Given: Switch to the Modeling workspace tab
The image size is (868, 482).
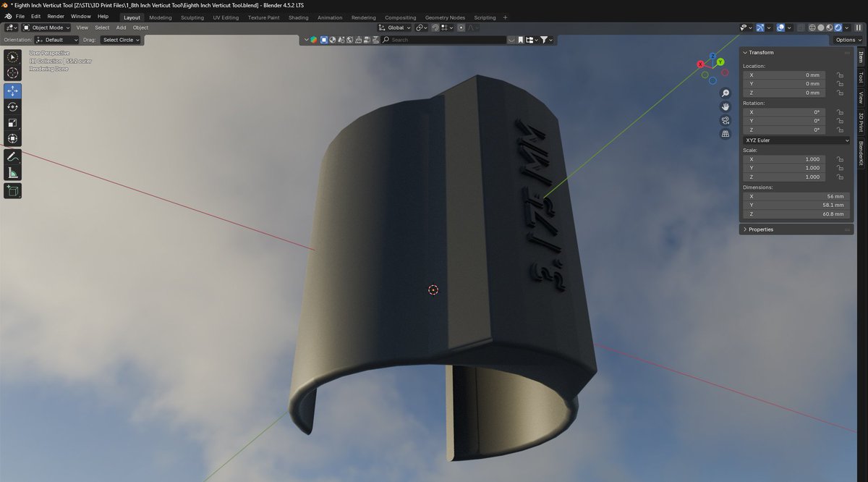Looking at the screenshot, I should pyautogui.click(x=161, y=17).
